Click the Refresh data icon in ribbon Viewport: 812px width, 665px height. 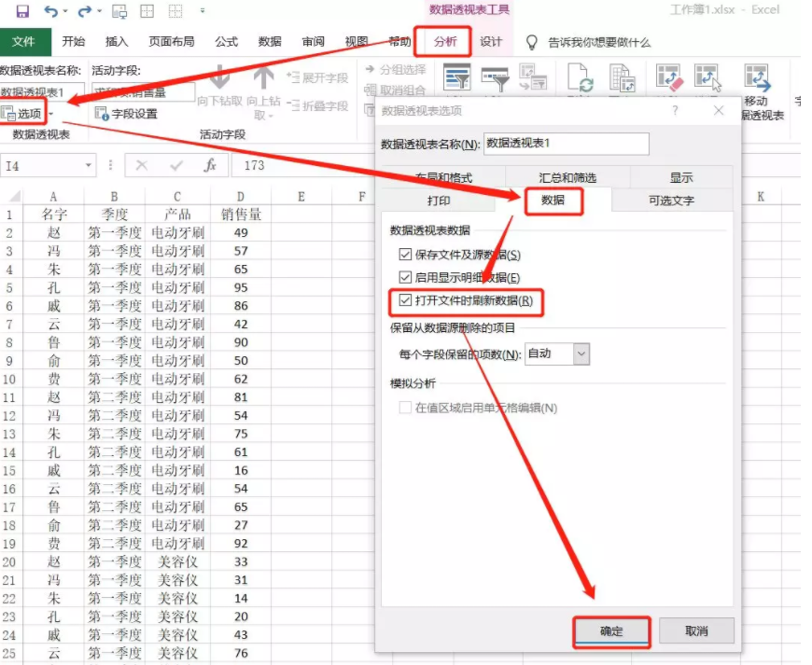[580, 77]
